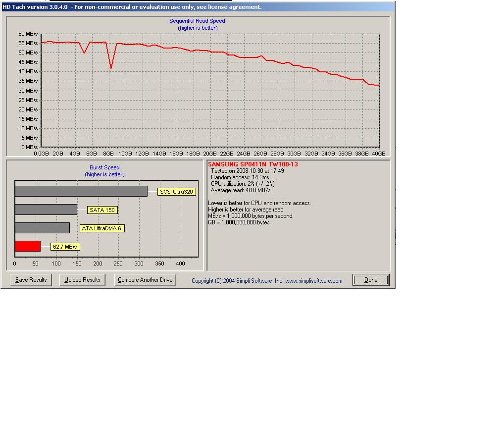Click the red burst speed bar
504x422 pixels.
[x=28, y=246]
